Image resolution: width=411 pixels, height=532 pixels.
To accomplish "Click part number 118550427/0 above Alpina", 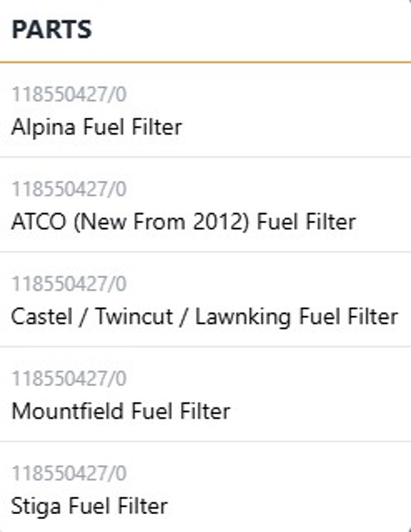I will pos(69,94).
